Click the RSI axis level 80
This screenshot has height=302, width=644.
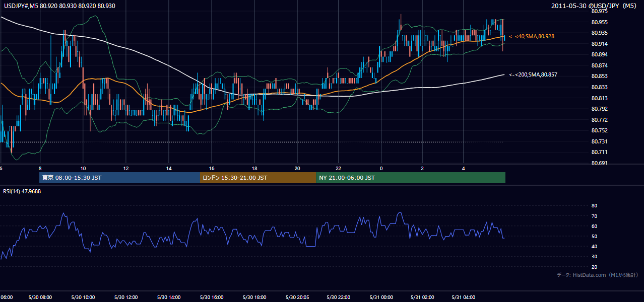[594, 206]
